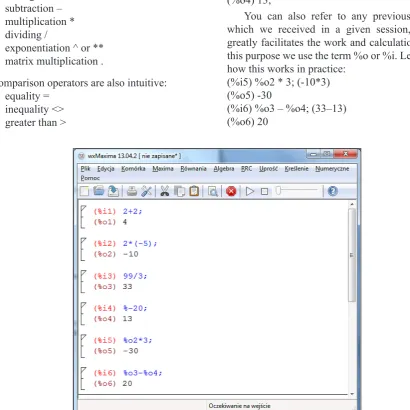This screenshot has height=410, width=410.
Task: Click the input text 2+2;
Action: point(132,211)
